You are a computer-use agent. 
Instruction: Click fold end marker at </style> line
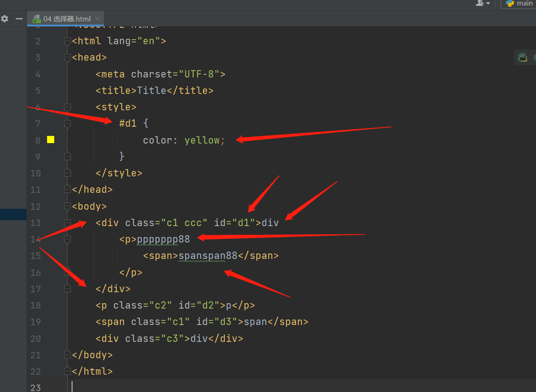click(x=68, y=172)
